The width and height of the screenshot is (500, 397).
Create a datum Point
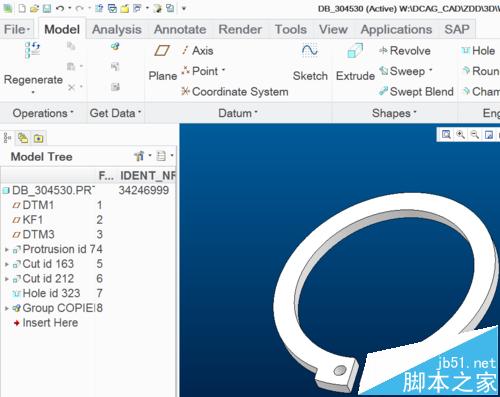[200, 71]
